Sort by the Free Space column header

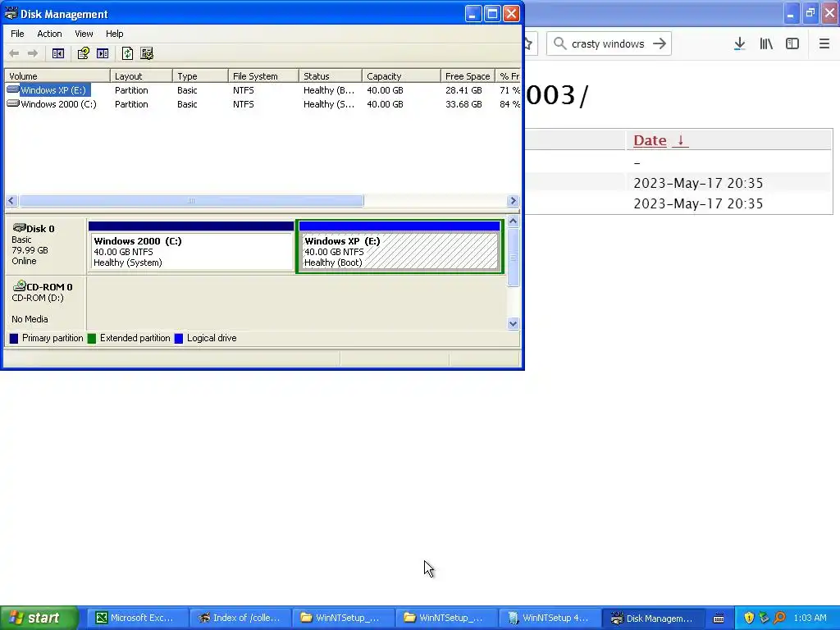468,76
